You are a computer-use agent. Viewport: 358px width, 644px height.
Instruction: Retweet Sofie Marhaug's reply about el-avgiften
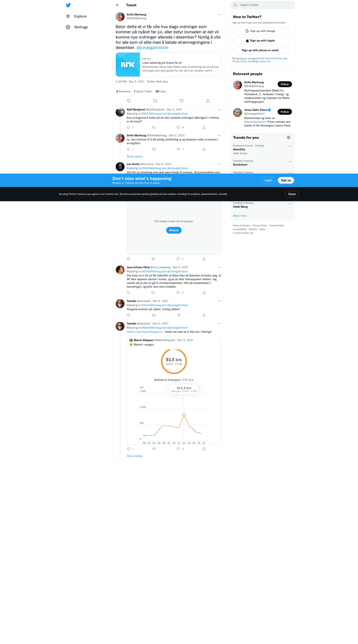[x=154, y=149]
